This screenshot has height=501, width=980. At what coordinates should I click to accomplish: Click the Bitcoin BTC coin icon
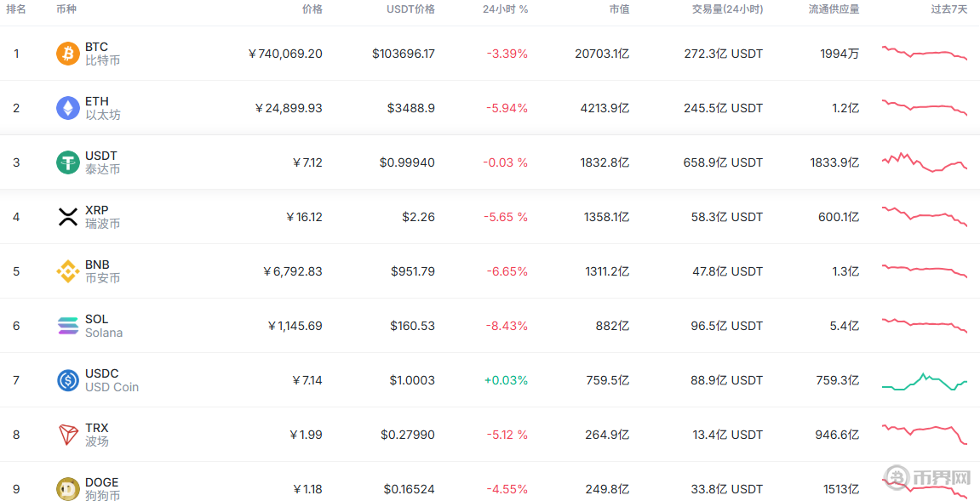coord(68,54)
